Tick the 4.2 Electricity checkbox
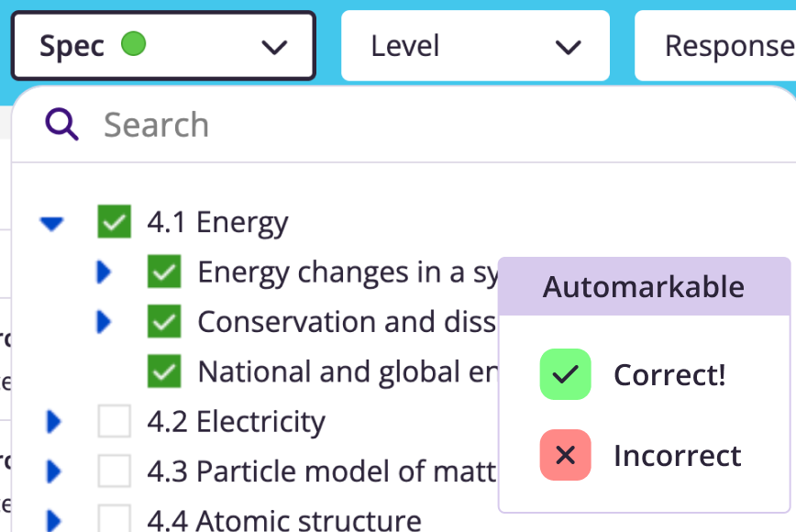 point(115,421)
